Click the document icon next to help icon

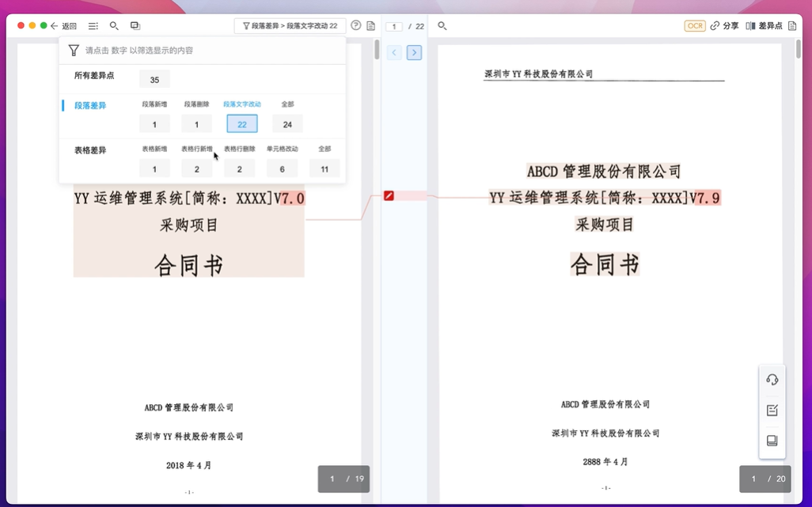[x=371, y=26]
